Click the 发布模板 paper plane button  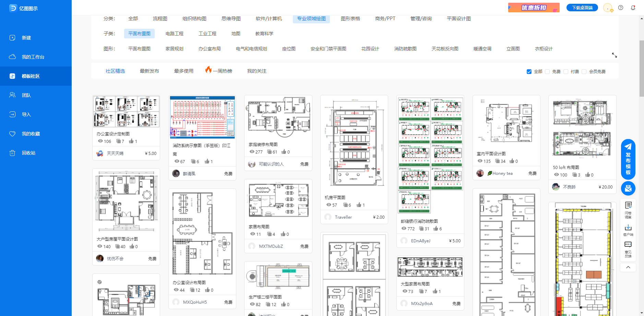point(628,159)
